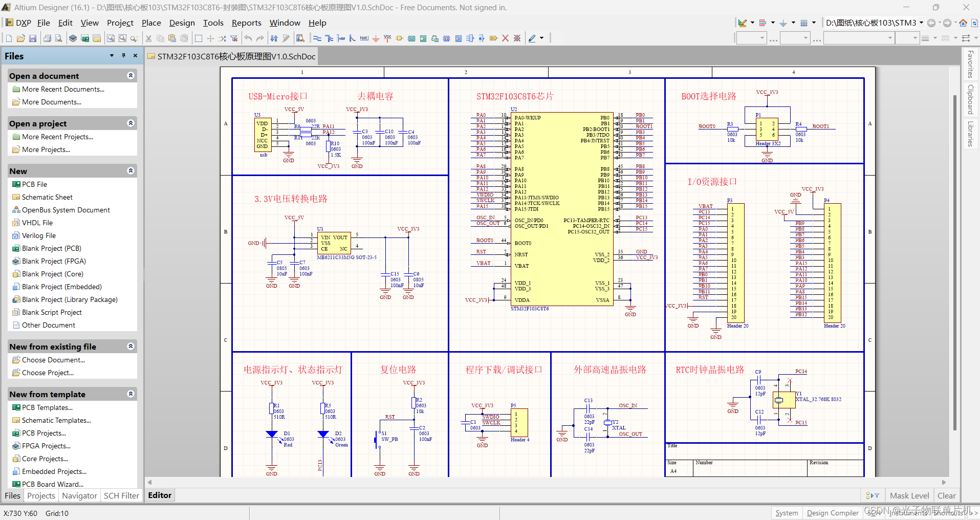Save the active schematic document
Screen dimensions: 980x520
[32, 38]
